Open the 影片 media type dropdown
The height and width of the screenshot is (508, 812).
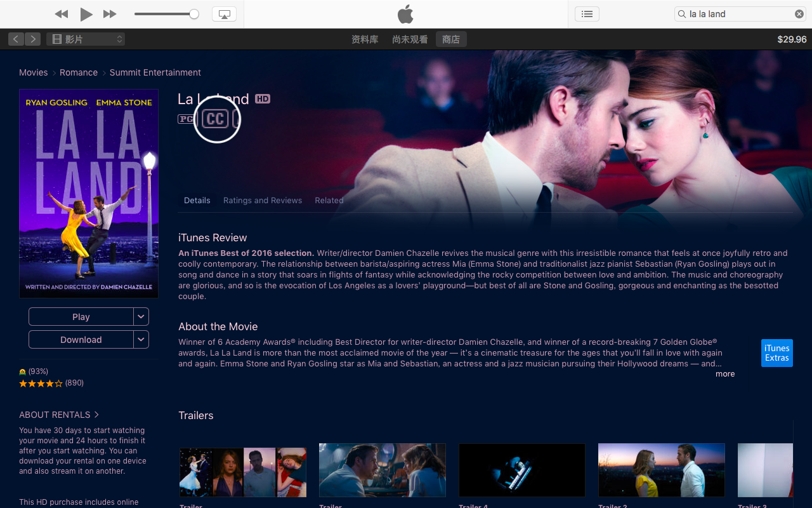(x=86, y=39)
